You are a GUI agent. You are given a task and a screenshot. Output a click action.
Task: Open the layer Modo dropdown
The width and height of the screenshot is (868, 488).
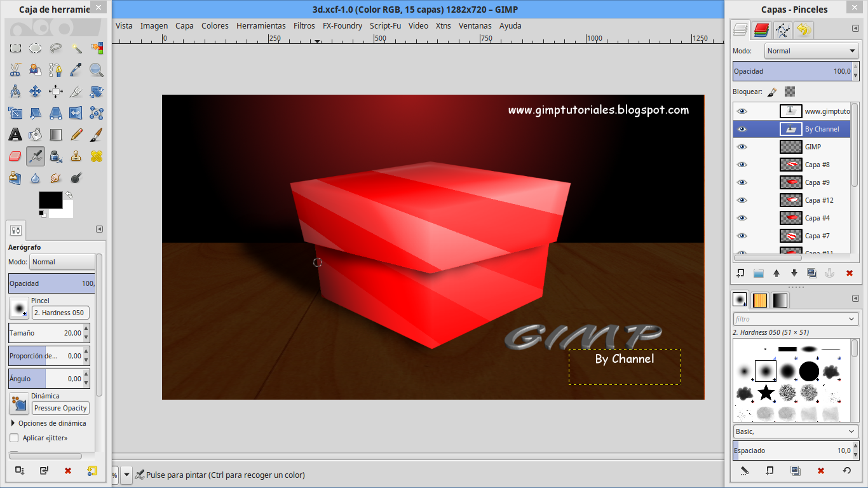811,51
